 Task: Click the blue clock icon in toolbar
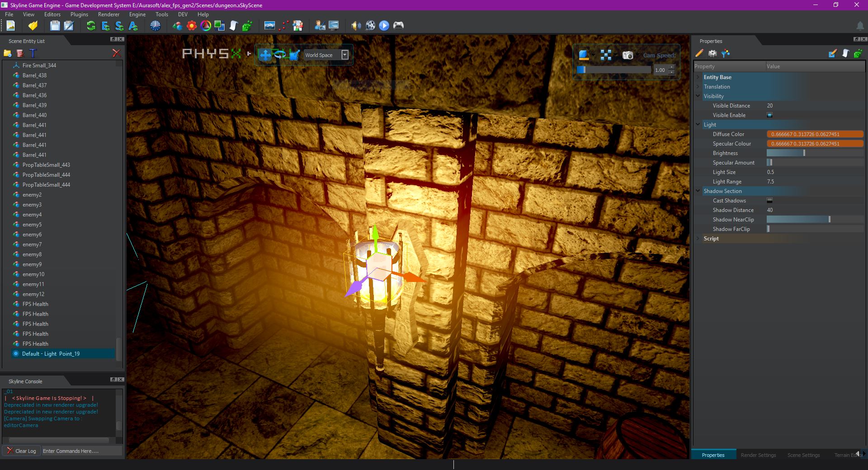coord(155,26)
